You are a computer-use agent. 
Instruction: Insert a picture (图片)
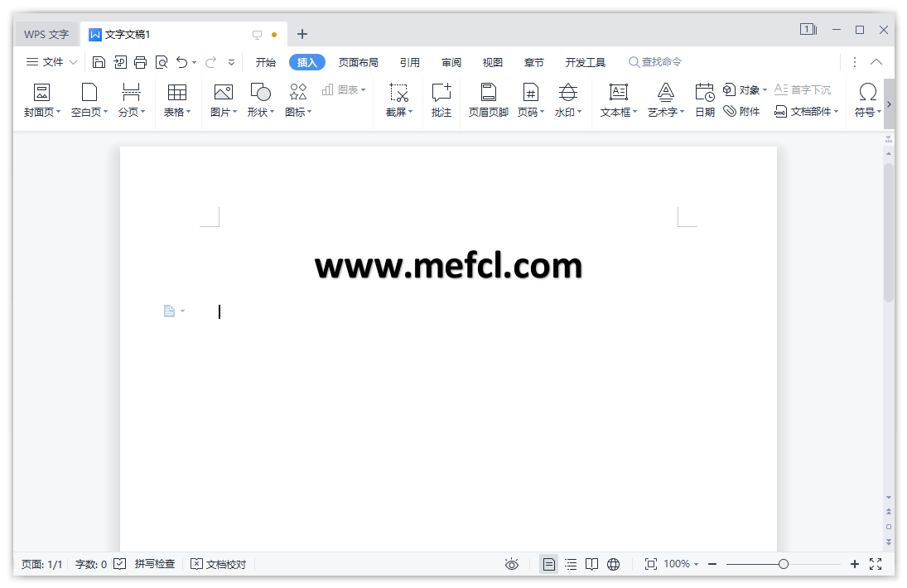point(224,100)
